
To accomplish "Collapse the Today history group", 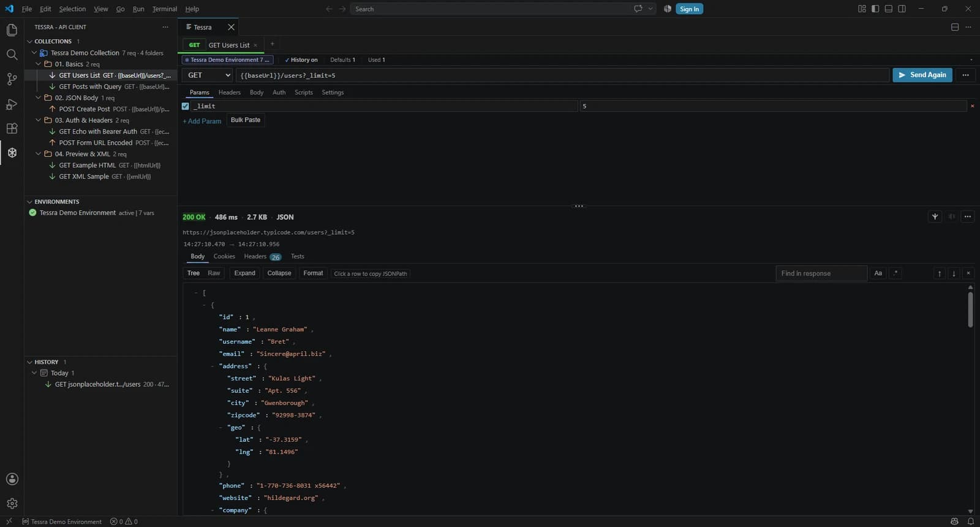I will (x=34, y=373).
